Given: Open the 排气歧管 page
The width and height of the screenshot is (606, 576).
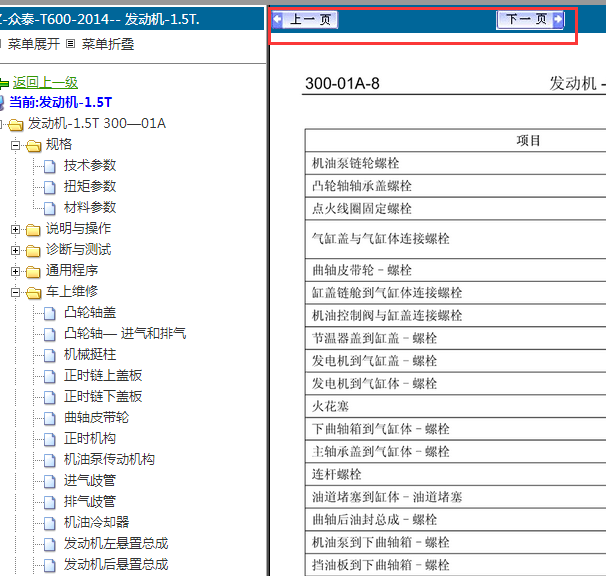Looking at the screenshot, I should coord(90,501).
